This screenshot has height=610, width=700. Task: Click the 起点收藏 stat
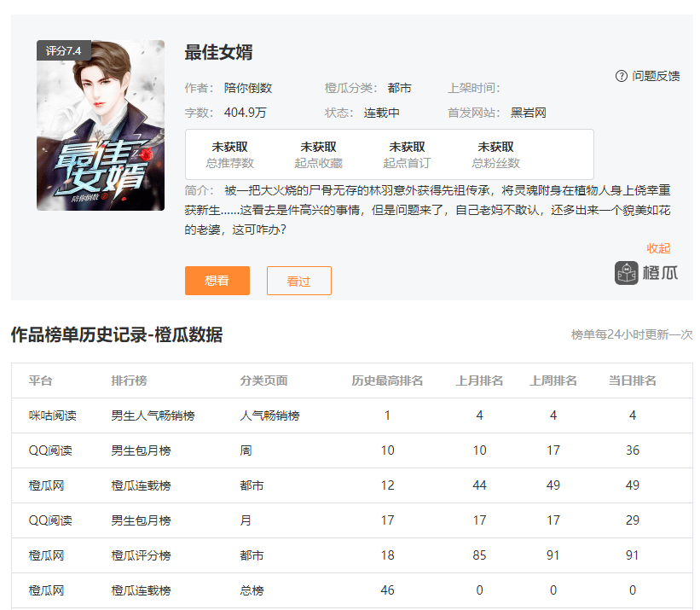(318, 154)
